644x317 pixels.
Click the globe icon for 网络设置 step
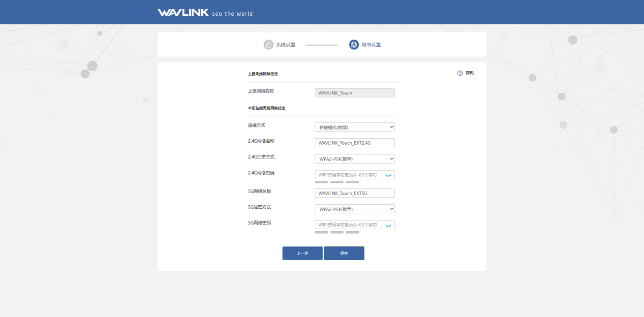[x=354, y=45]
